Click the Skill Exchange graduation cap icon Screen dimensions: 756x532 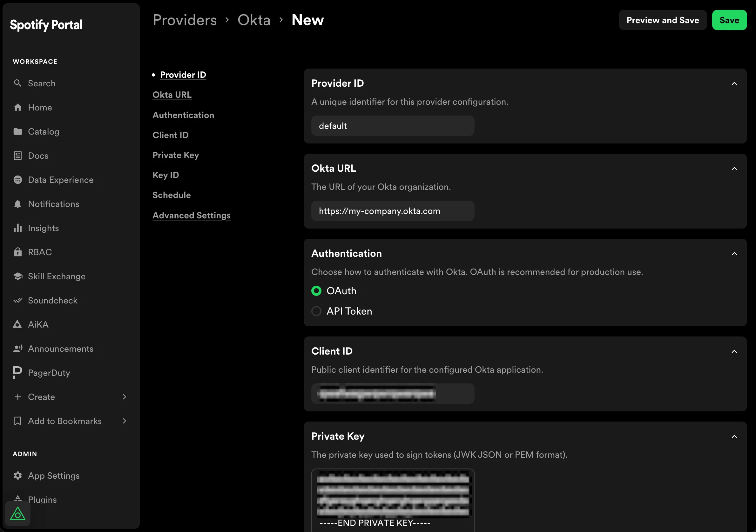[x=18, y=276]
